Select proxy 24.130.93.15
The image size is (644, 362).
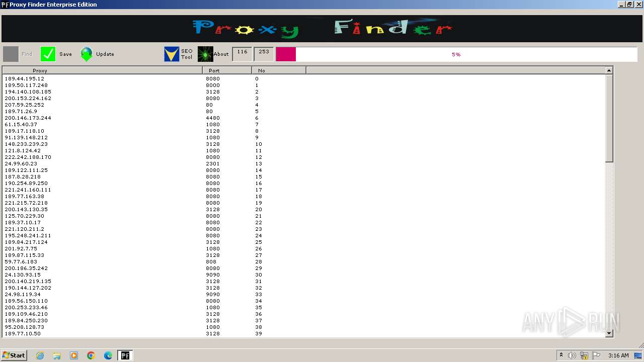(23, 275)
